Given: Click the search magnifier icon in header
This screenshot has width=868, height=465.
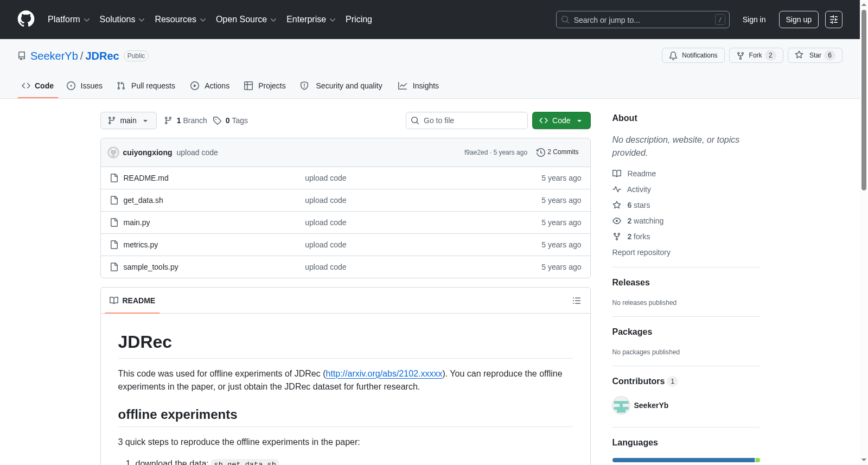Looking at the screenshot, I should click(565, 20).
